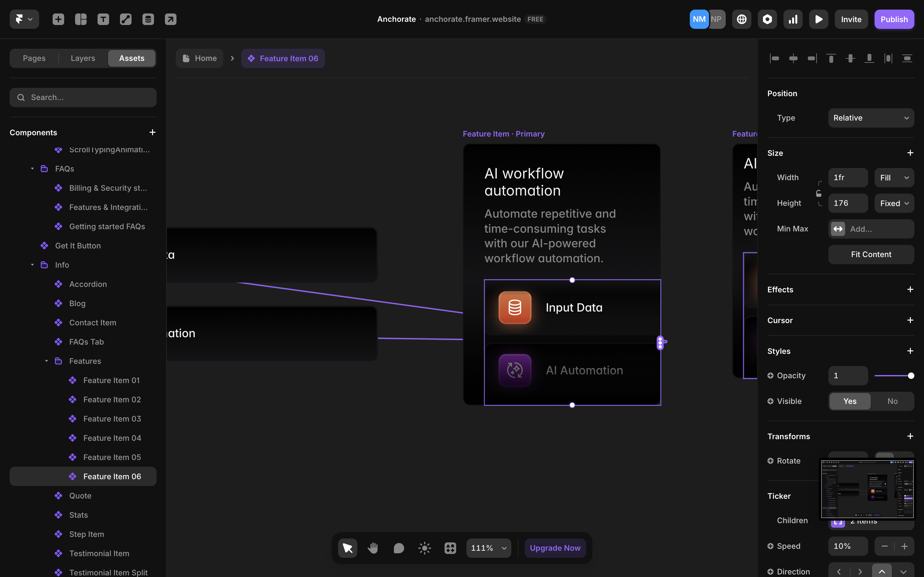The image size is (924, 577).
Task: Set Visible to No
Action: tap(892, 401)
